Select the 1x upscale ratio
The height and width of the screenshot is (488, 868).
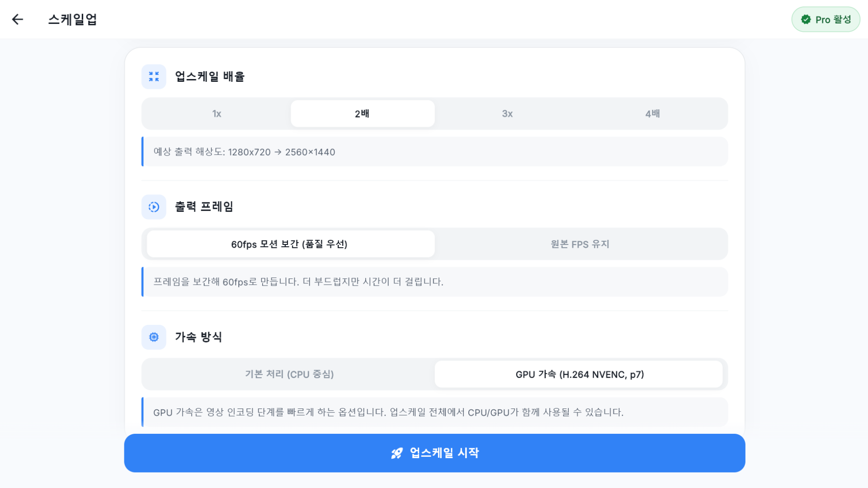pyautogui.click(x=217, y=113)
